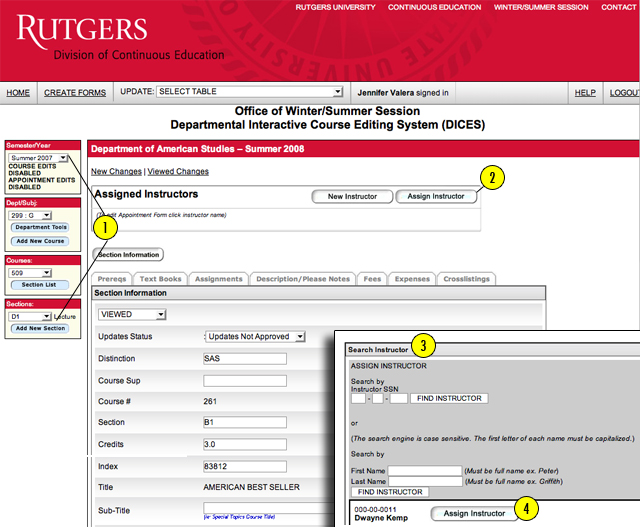This screenshot has height=527, width=640.
Task: Open CREATE FORMS link
Action: [75, 93]
